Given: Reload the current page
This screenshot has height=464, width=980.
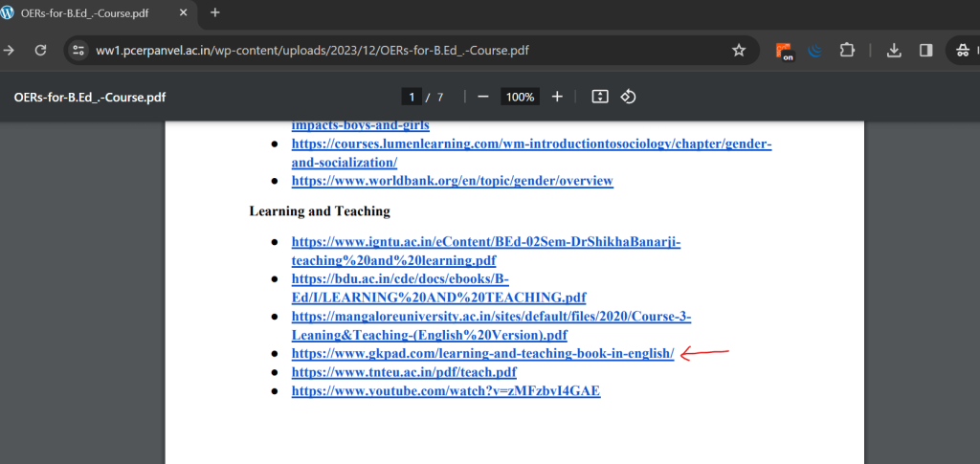Looking at the screenshot, I should point(40,50).
